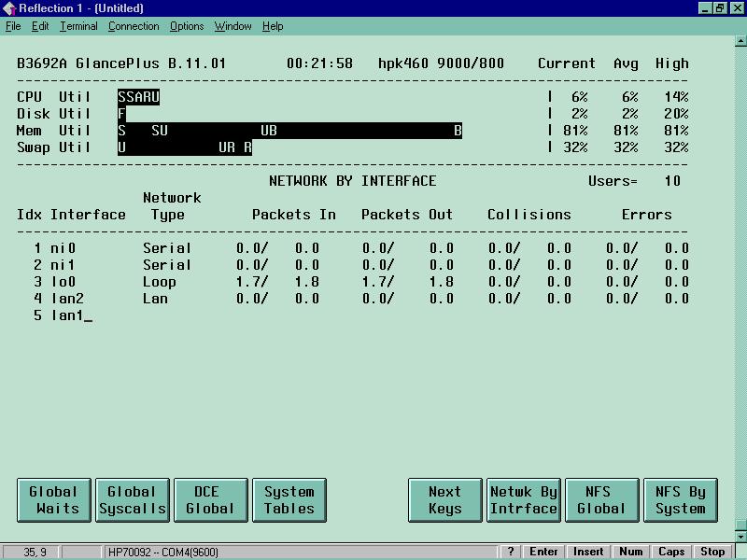The image size is (747, 560).
Task: Open the Connection menu
Action: pos(134,26)
